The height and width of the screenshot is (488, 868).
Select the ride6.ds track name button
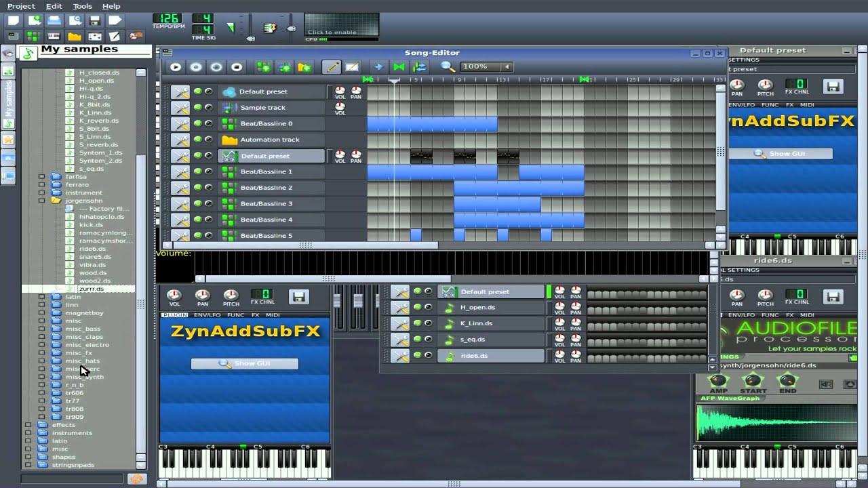(x=491, y=355)
